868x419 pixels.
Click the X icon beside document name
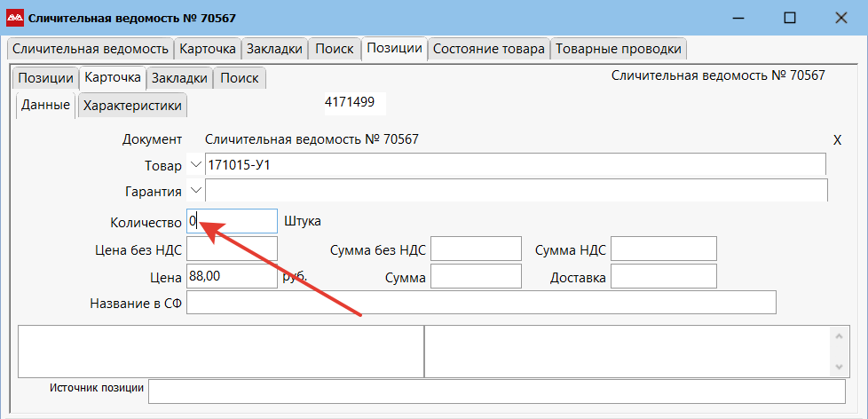point(837,140)
